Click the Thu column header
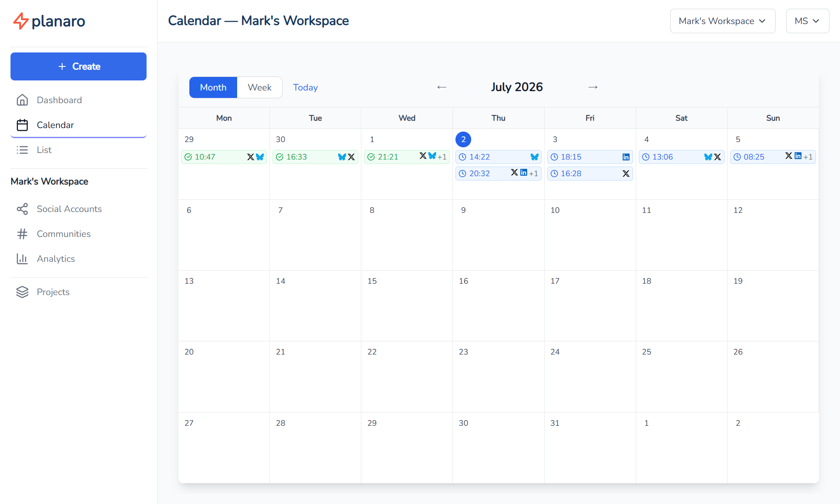Viewport: 840px width, 504px height. pyautogui.click(x=498, y=118)
